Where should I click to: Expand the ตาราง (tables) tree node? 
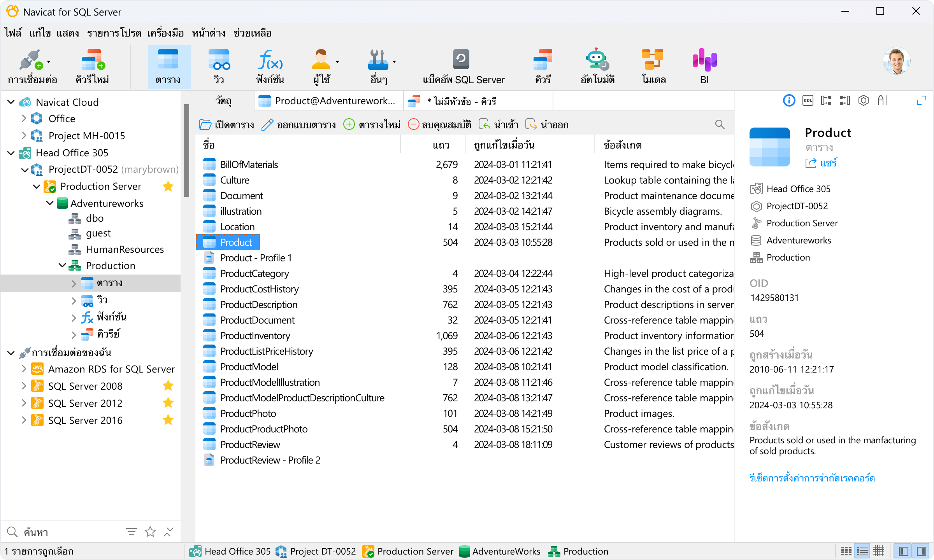tap(74, 283)
